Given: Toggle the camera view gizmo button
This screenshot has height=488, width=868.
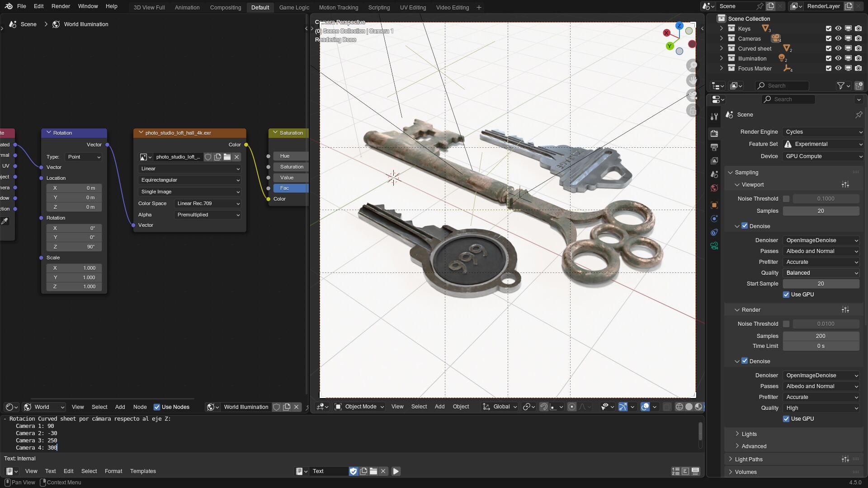Looking at the screenshot, I should coord(692,95).
